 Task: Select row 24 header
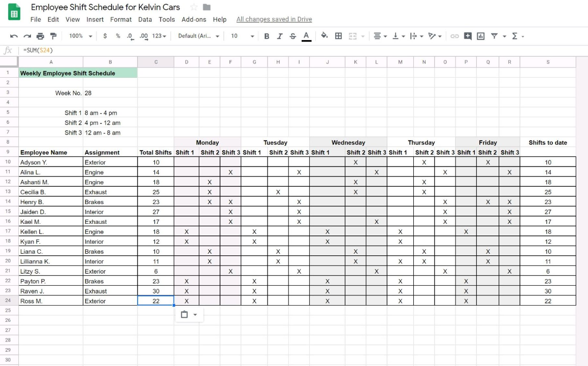[8, 301]
